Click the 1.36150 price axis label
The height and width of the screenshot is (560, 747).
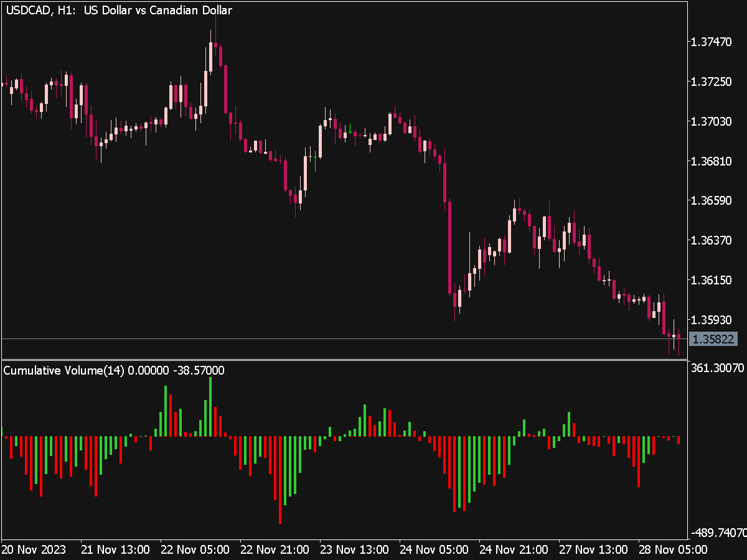[712, 280]
